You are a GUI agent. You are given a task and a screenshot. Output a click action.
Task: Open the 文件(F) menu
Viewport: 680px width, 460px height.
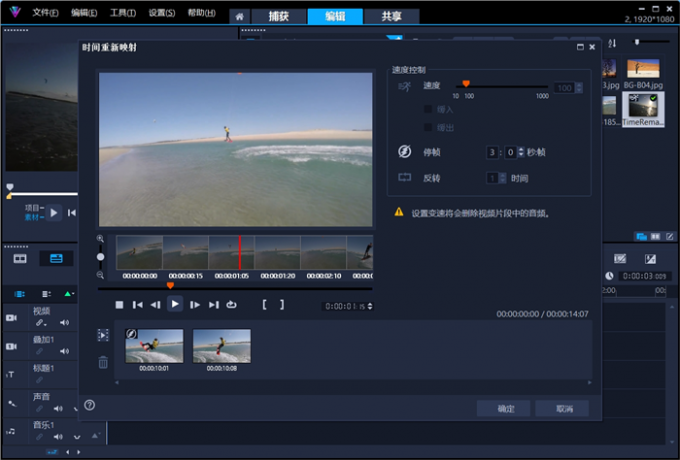(45, 13)
